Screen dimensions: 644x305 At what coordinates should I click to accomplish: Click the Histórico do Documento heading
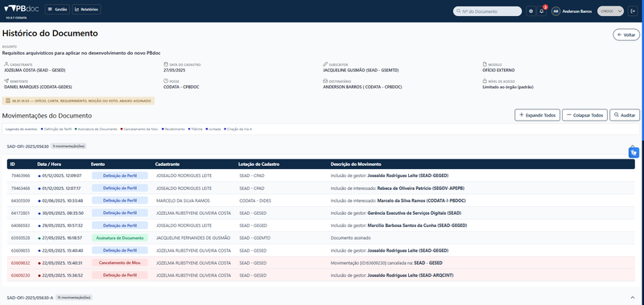pos(50,33)
